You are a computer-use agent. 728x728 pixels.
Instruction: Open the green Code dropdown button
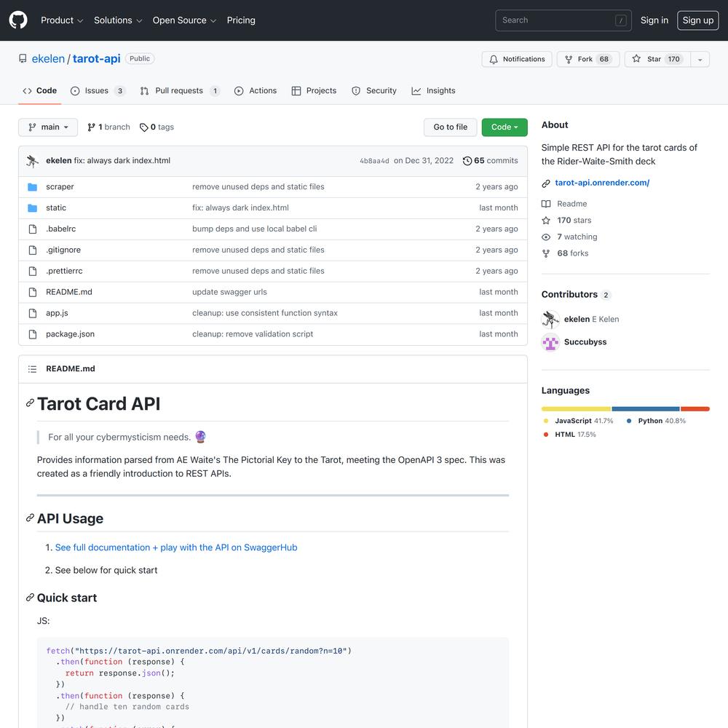(505, 127)
